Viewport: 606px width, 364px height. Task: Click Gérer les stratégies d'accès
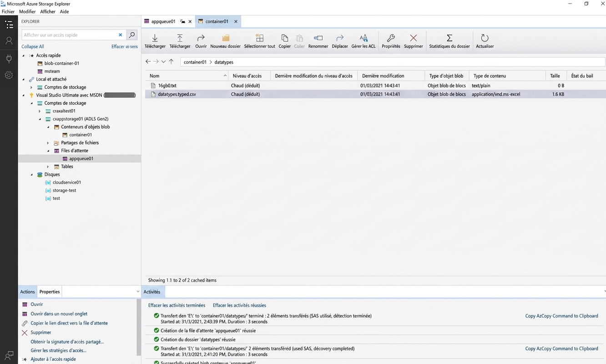point(58,350)
